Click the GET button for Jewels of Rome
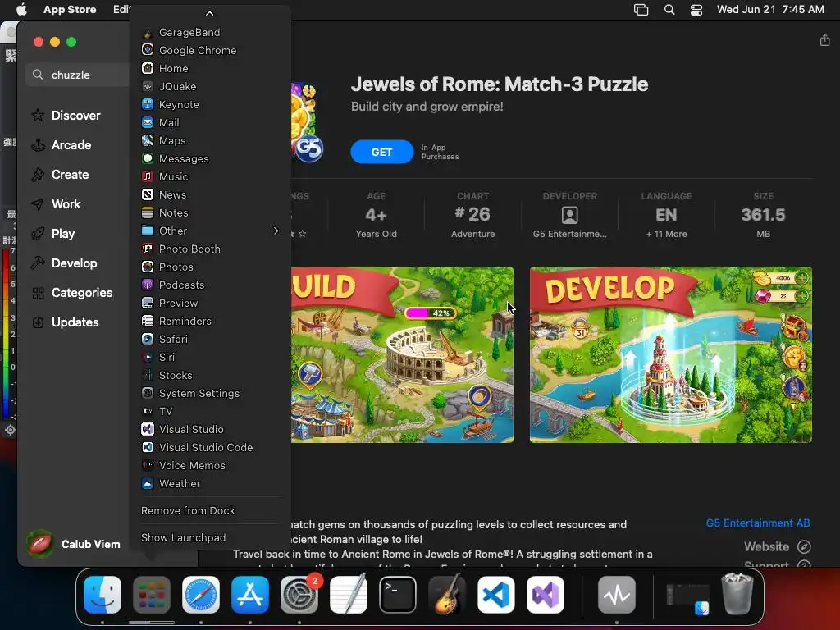The height and width of the screenshot is (630, 840). coord(381,152)
